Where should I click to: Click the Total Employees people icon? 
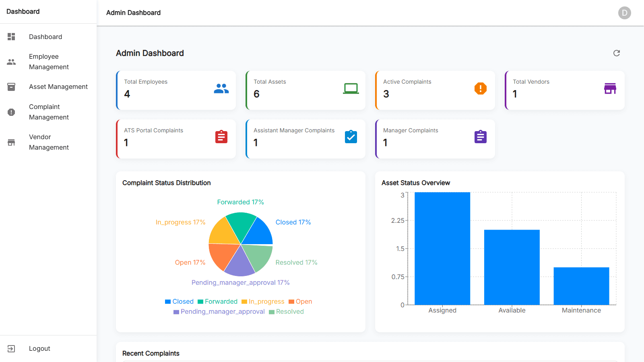click(221, 88)
